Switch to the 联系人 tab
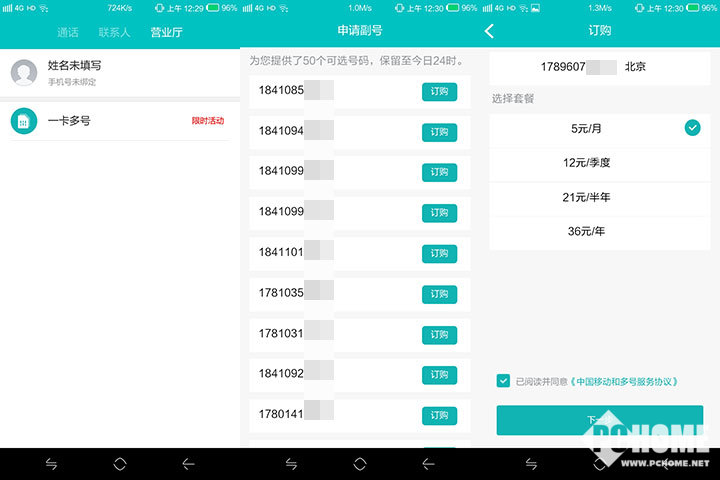Viewport: 720px width, 480px height. [114, 32]
